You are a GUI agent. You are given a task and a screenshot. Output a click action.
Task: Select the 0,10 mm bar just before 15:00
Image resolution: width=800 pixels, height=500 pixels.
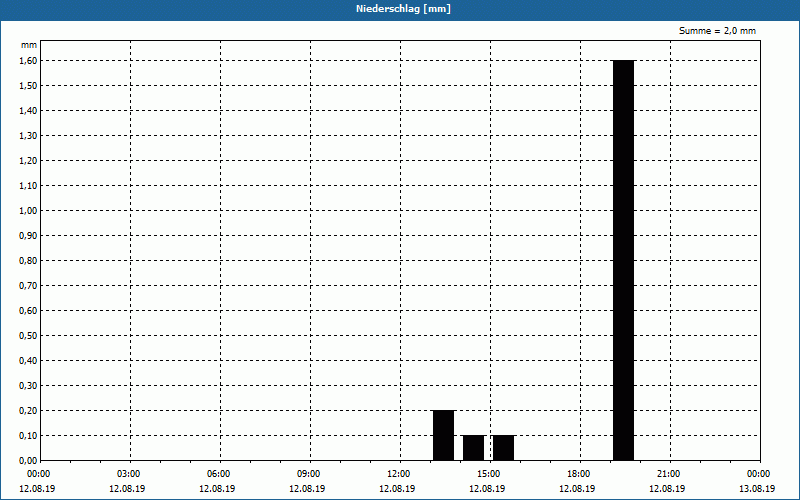473,448
